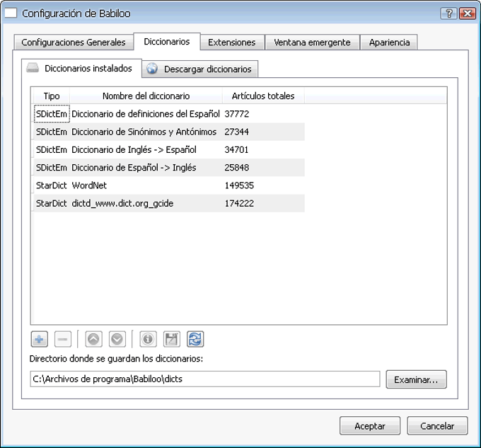The height and width of the screenshot is (448, 481).
Task: Click the save floppy disk icon
Action: tap(172, 339)
